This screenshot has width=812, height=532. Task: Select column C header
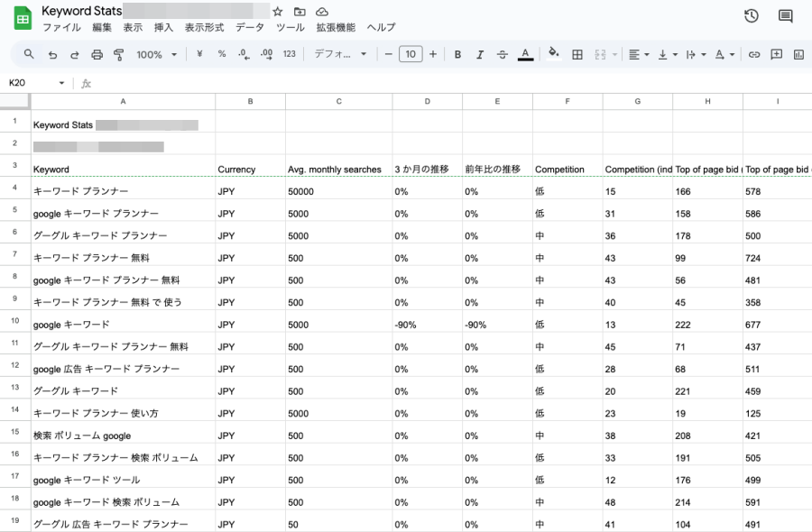(338, 101)
